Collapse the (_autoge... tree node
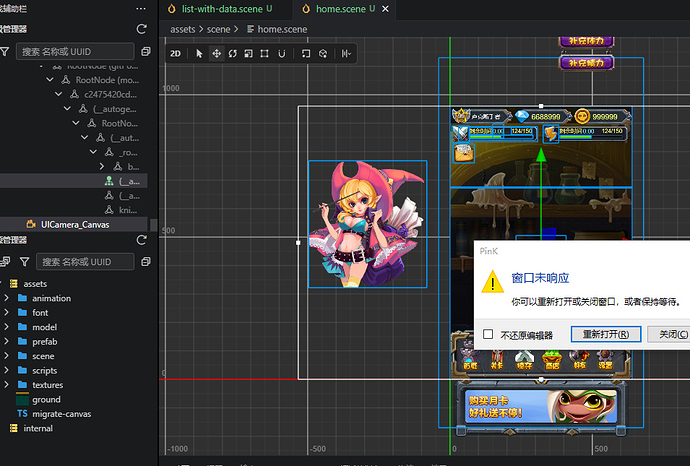This screenshot has width=690, height=466. pos(67,109)
